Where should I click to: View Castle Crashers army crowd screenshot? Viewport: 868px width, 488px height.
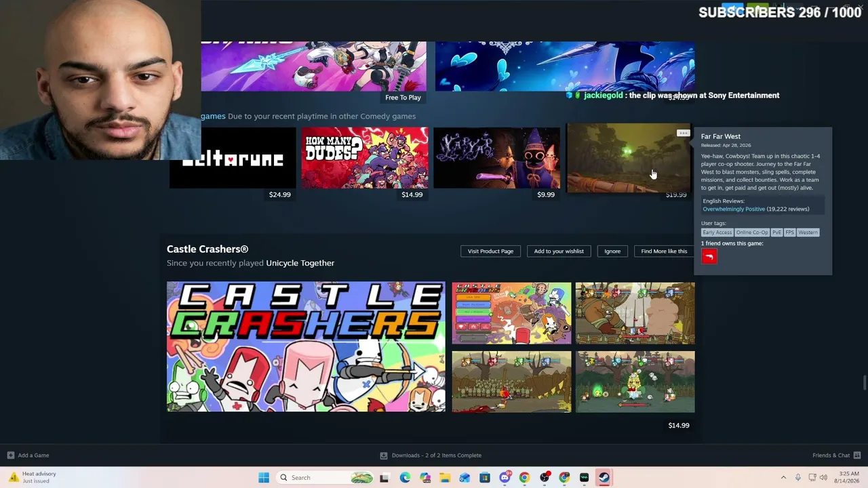[x=511, y=382]
